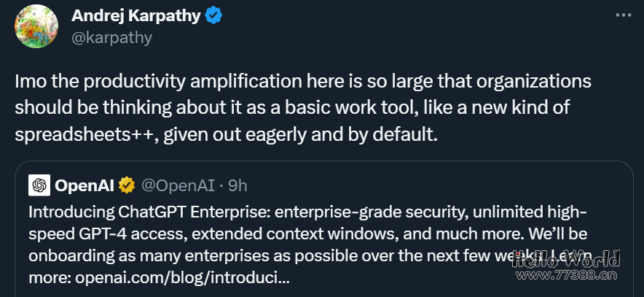Open the @OpenAI handle in quoted tweet
The image size is (644, 297).
[178, 186]
